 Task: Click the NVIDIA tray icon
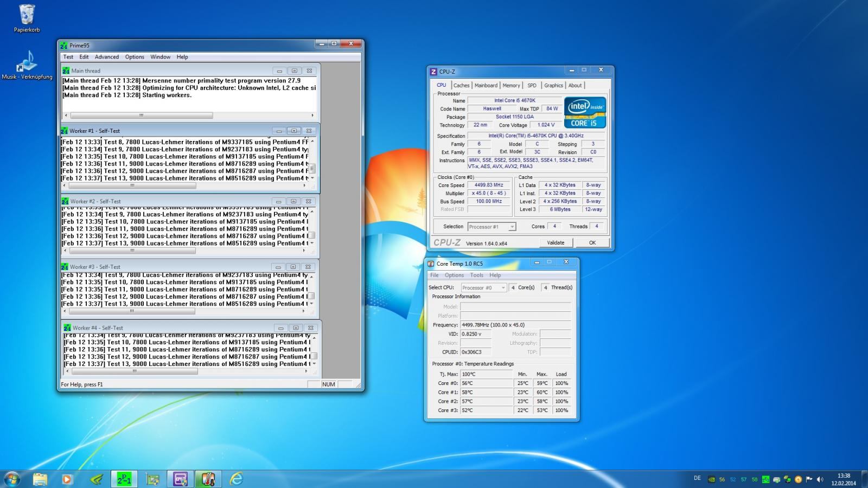[x=711, y=479]
